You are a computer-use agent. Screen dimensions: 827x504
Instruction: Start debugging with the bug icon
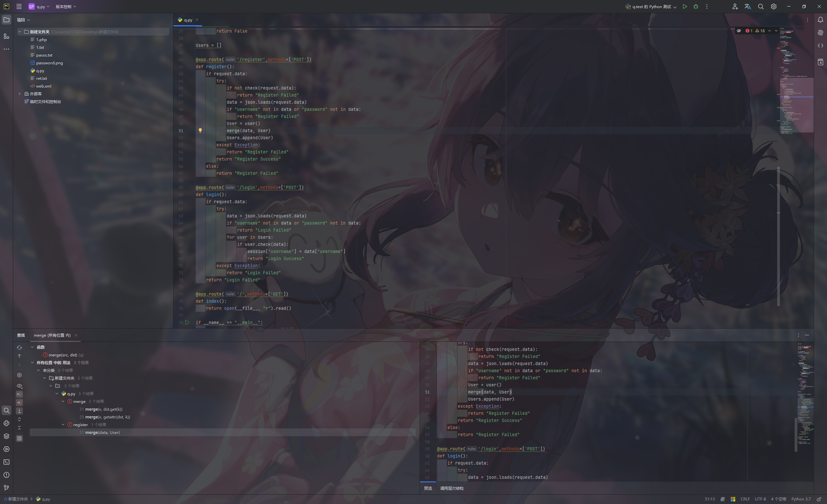(x=696, y=6)
